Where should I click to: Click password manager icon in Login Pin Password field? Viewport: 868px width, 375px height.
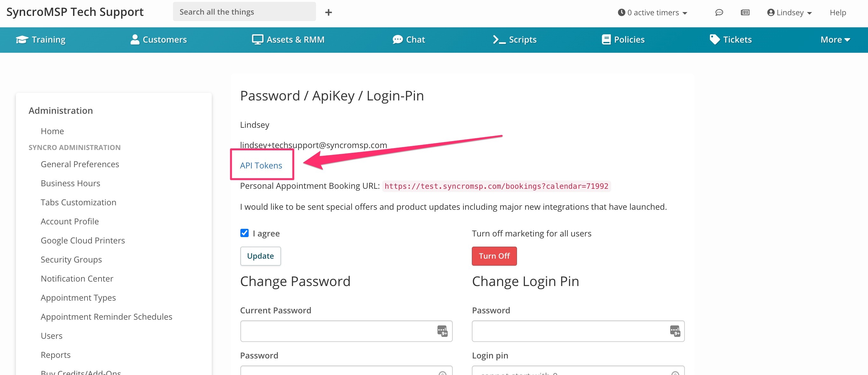pyautogui.click(x=675, y=331)
